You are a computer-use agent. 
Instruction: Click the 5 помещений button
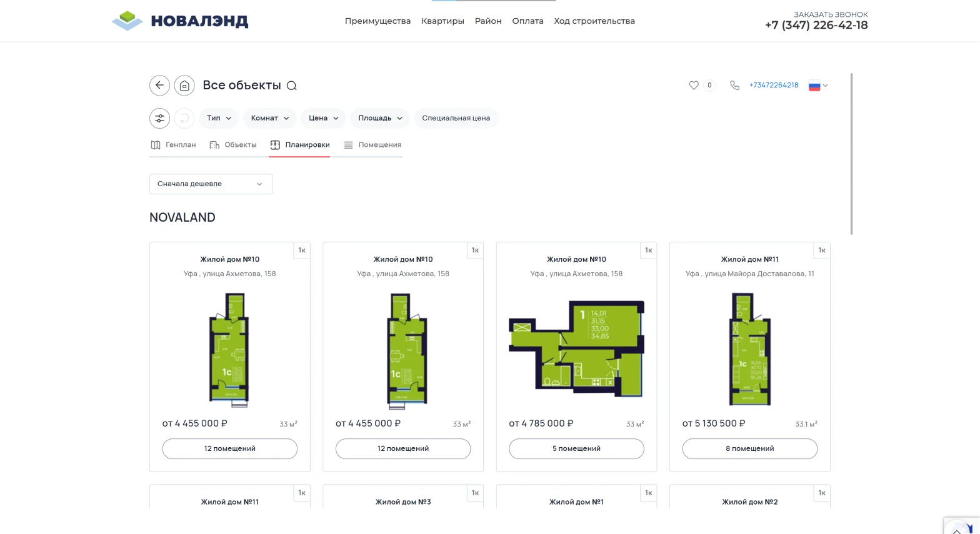[x=576, y=448]
